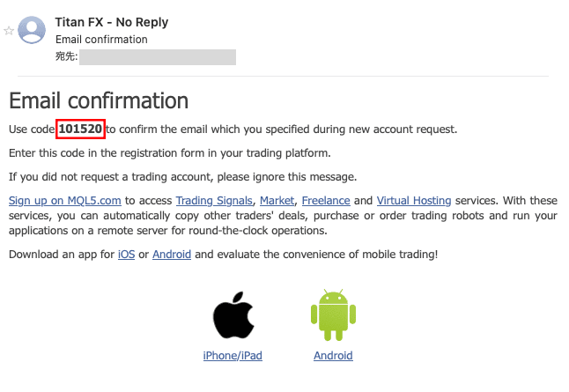Open the Android link below the robot
The image size is (569, 392).
333,356
